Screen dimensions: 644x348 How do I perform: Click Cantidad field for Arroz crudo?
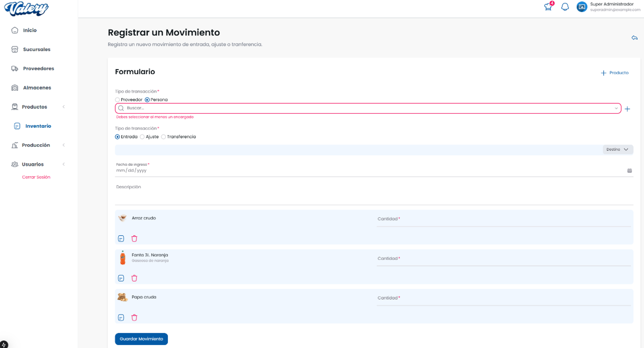click(x=503, y=219)
